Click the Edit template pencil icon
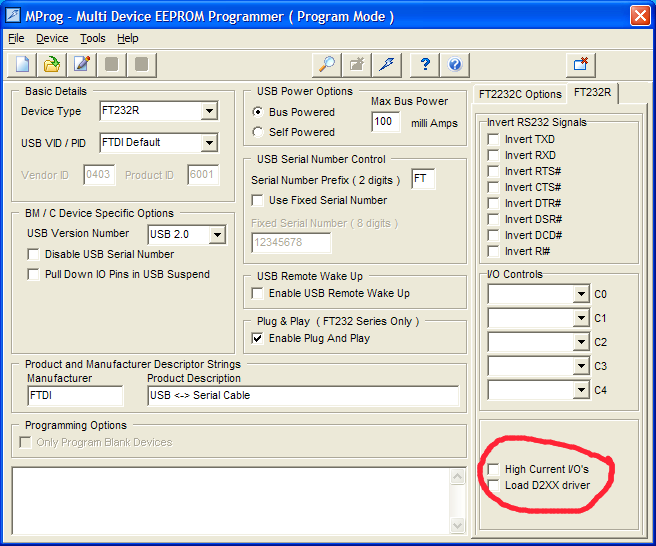The width and height of the screenshot is (656, 546). tap(82, 65)
